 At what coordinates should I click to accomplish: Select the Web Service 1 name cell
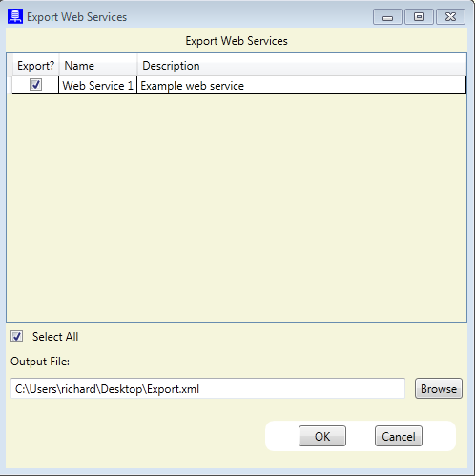tap(98, 85)
